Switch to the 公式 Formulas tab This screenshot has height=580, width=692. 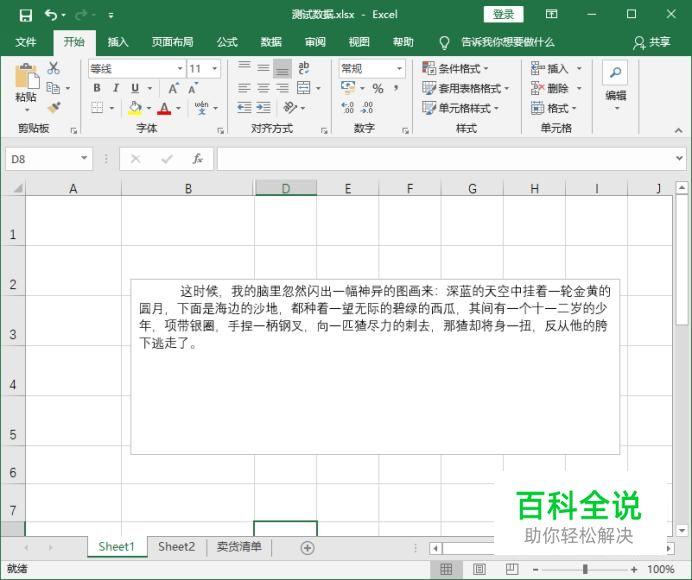pos(227,42)
